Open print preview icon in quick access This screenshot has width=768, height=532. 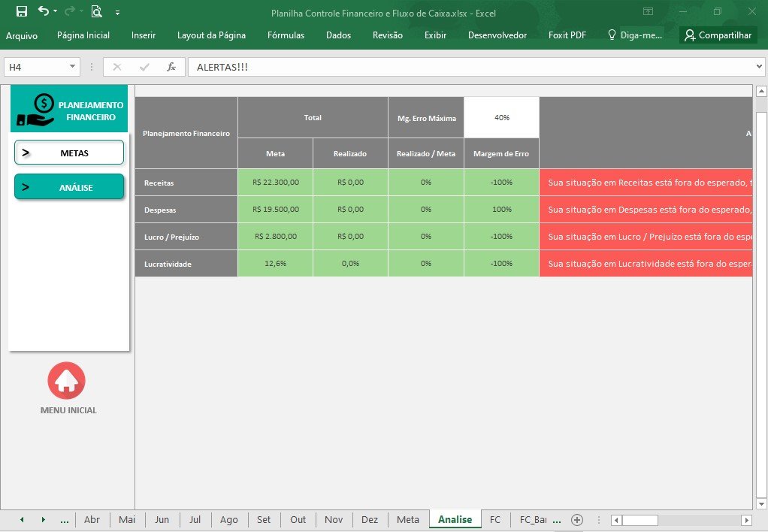96,11
